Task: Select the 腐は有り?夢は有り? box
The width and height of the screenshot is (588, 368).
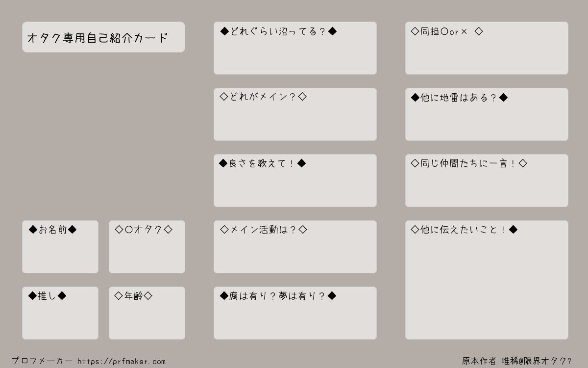Action: coord(295,313)
